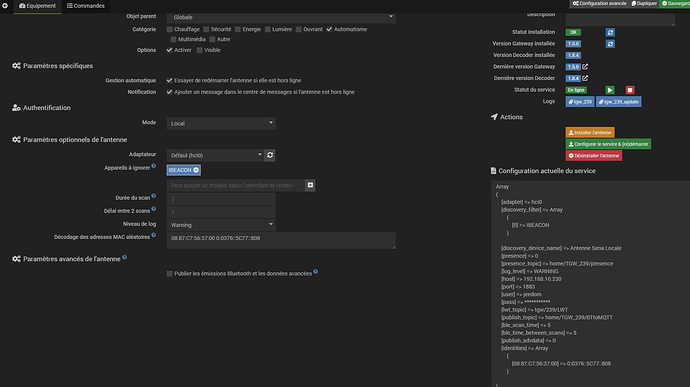Check Publier les émissions Bluetooth option

tap(169, 274)
